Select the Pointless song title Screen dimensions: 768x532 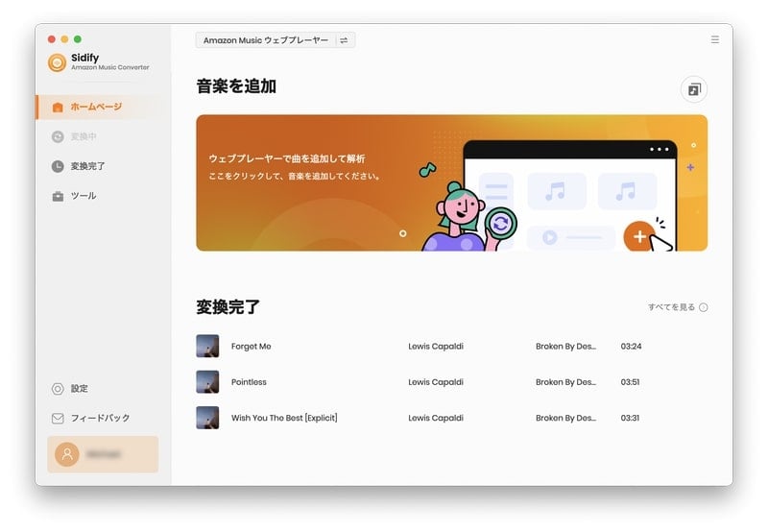pyautogui.click(x=249, y=382)
